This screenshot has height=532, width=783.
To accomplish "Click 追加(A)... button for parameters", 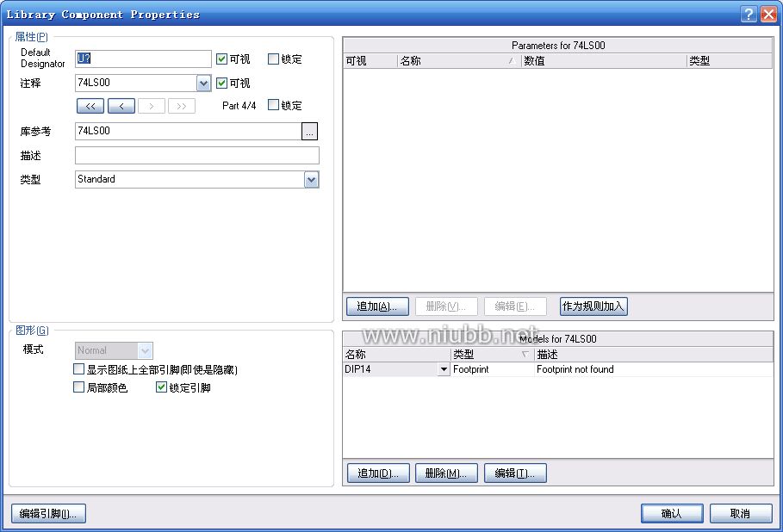I will (377, 306).
